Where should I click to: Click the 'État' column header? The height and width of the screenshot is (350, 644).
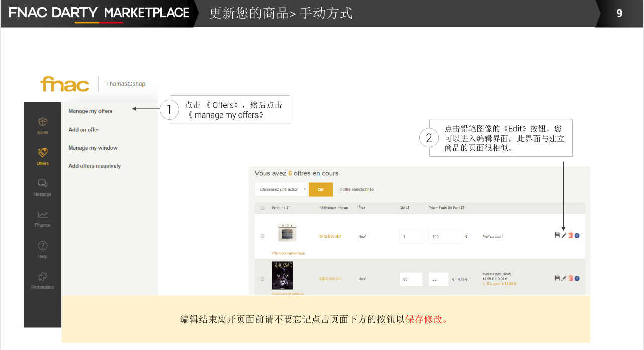tap(362, 207)
